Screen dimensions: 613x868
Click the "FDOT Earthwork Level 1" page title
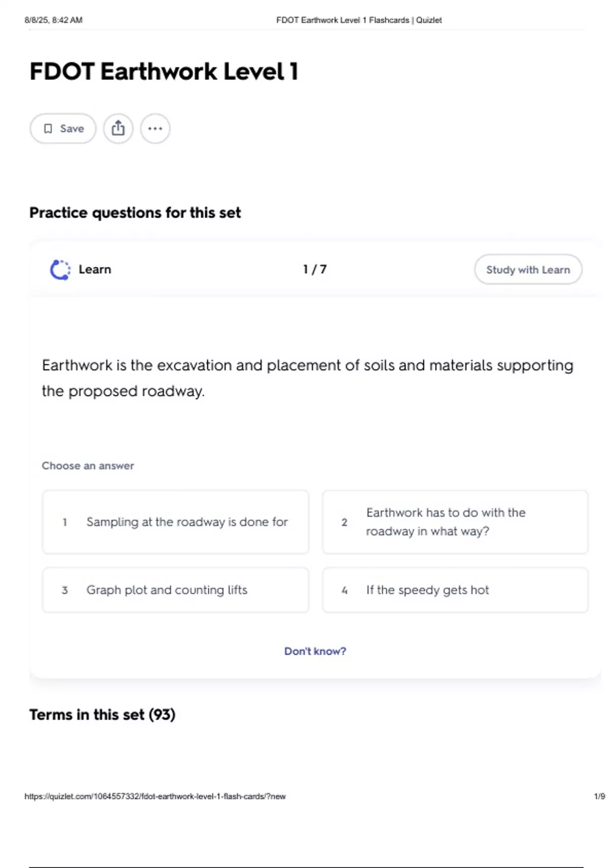point(164,71)
